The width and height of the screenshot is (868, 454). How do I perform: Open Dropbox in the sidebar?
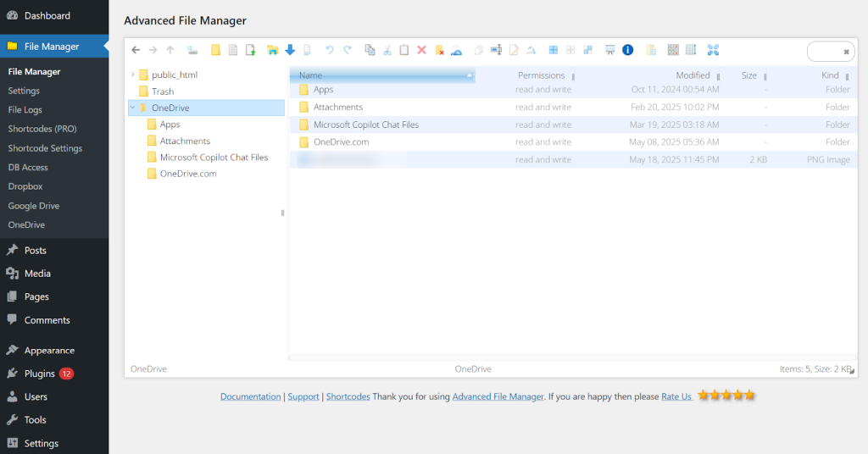(25, 186)
